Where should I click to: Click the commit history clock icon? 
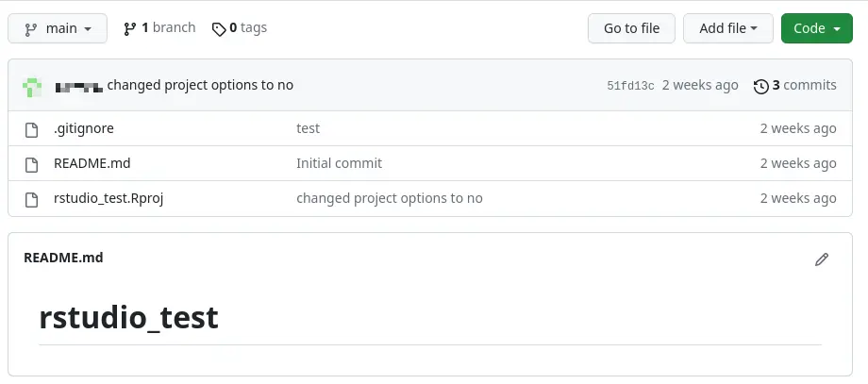click(761, 86)
